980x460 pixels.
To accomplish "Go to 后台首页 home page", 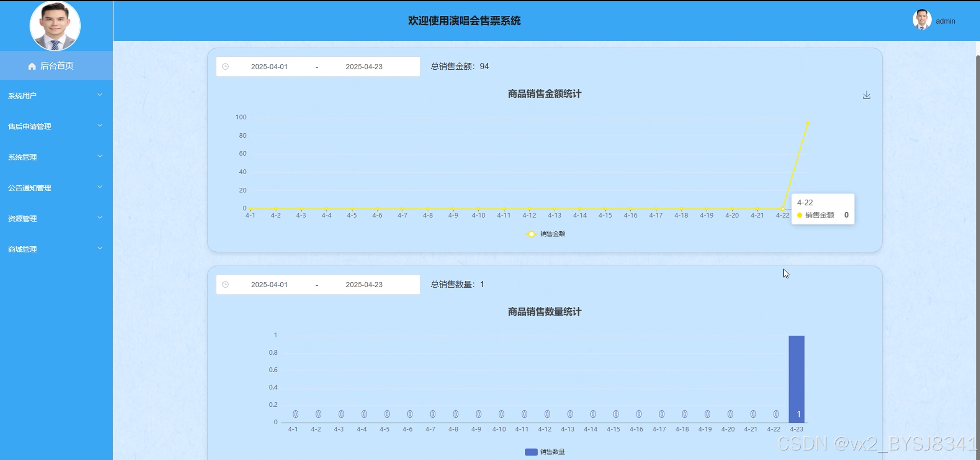I will click(x=56, y=66).
